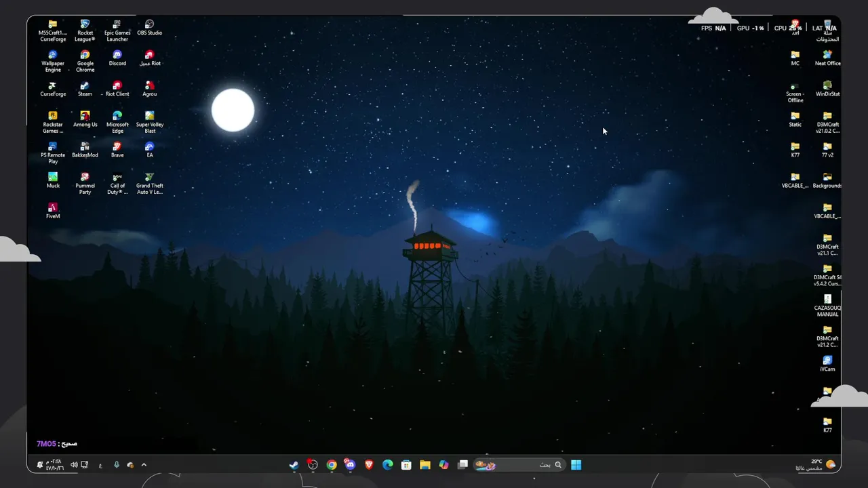Click the microphone tray icon

point(117,465)
